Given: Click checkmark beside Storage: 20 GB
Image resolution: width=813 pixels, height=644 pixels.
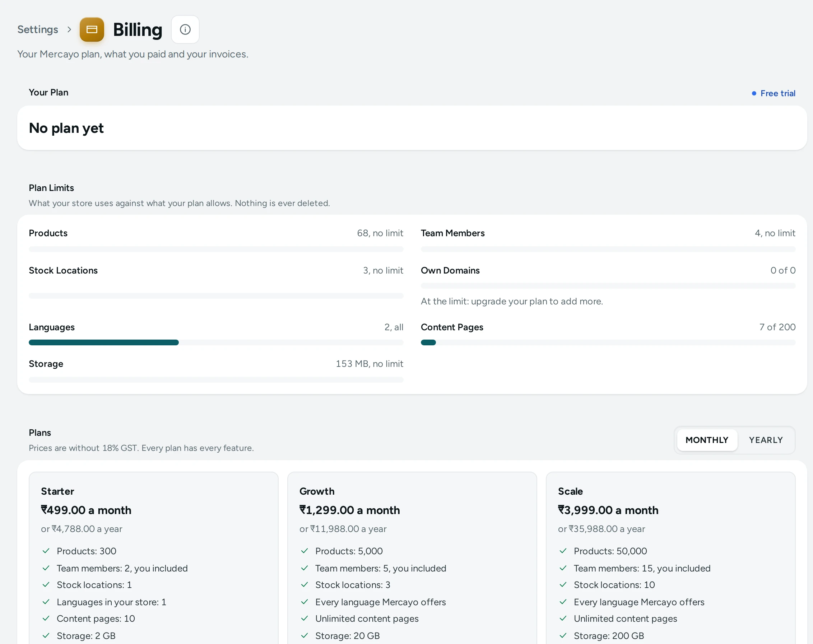Looking at the screenshot, I should coord(304,635).
